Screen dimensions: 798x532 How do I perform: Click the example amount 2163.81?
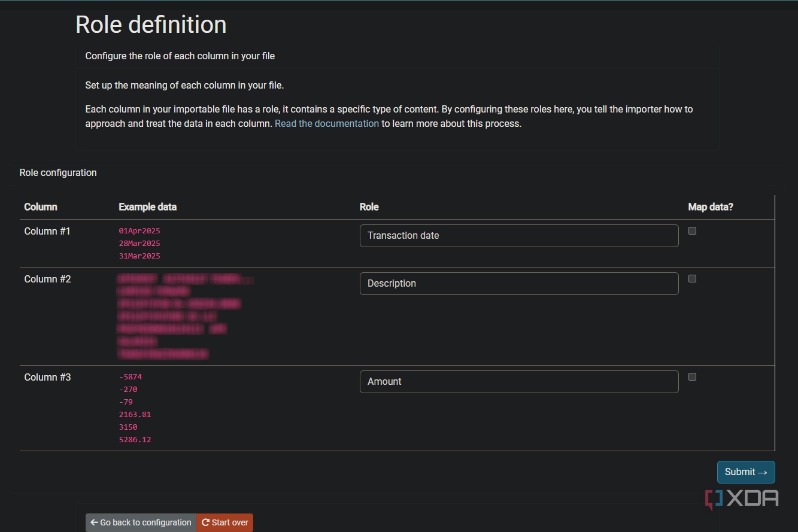pos(135,415)
